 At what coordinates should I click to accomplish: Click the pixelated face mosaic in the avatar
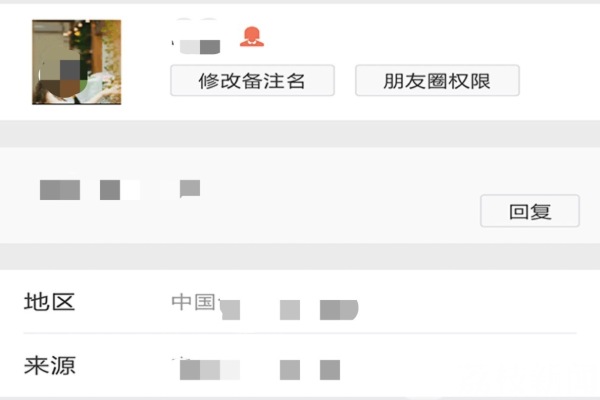click(x=70, y=78)
